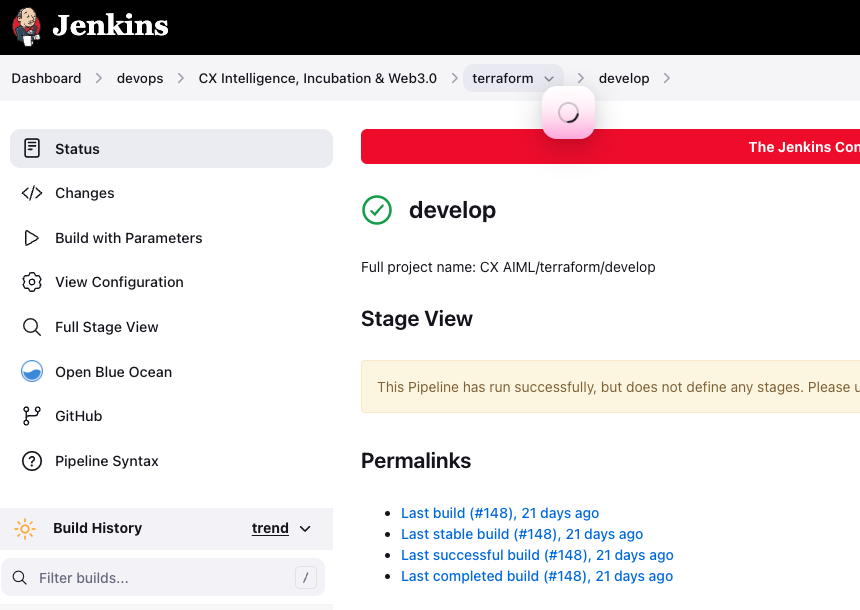Click the Changes code icon
This screenshot has height=610, width=860.
pos(32,193)
